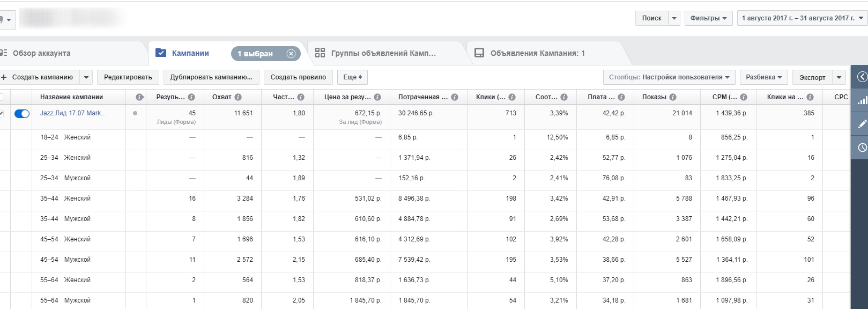This screenshot has height=309, width=868.
Task: Click the 'Создать правило' button
Action: click(x=298, y=77)
